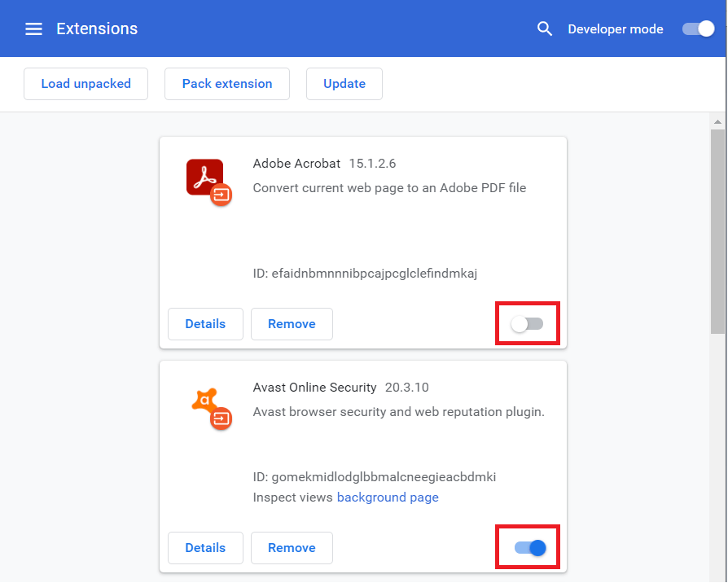The image size is (728, 583).
Task: Remove the Avast Online Security extension
Action: point(292,548)
